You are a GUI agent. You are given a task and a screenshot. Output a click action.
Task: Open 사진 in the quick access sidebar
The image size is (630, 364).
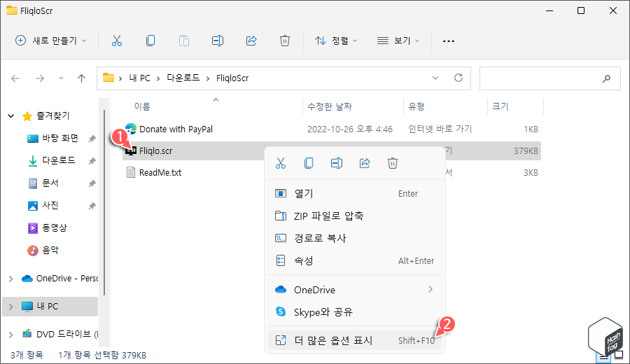(50, 205)
